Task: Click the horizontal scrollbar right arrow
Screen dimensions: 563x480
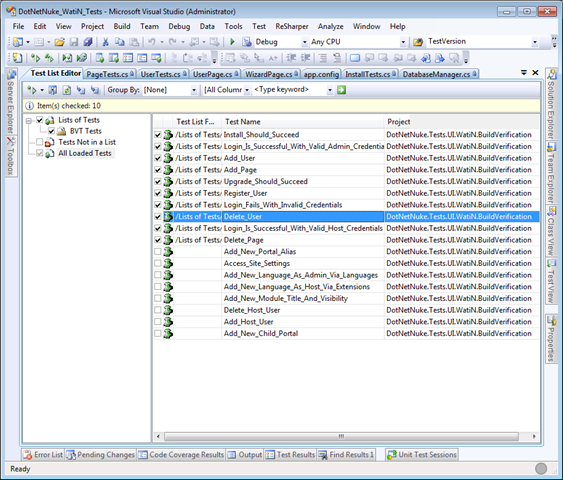Action: pyautogui.click(x=534, y=437)
